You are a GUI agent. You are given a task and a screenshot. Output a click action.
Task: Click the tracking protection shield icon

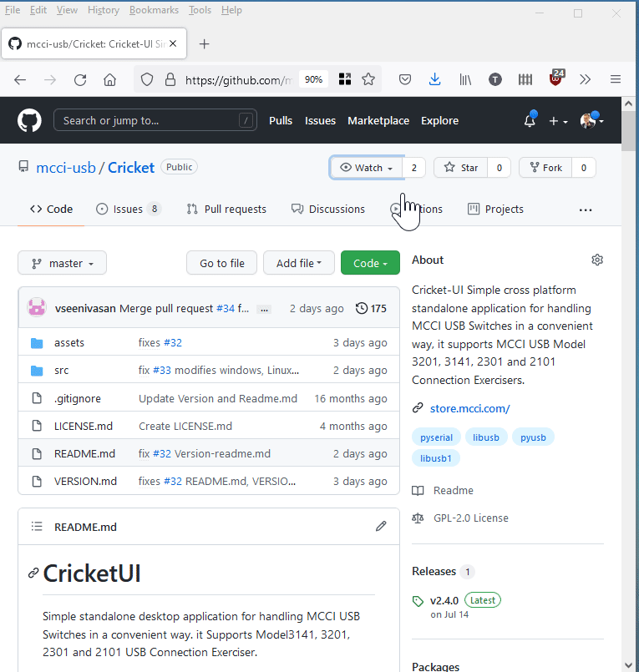point(147,79)
